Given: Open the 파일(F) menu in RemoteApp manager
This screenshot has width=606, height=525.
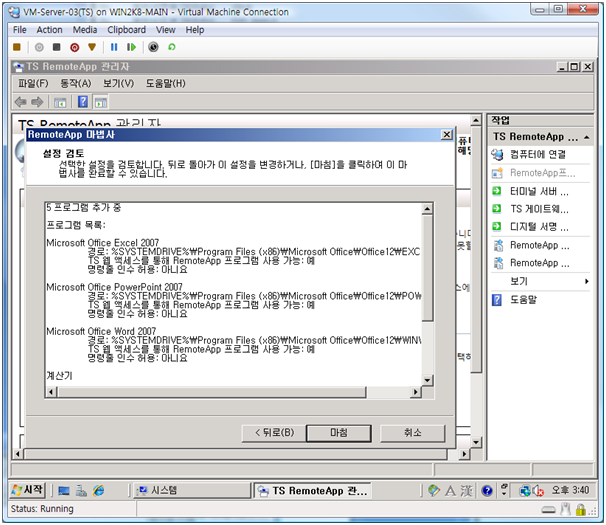Looking at the screenshot, I should click(33, 84).
